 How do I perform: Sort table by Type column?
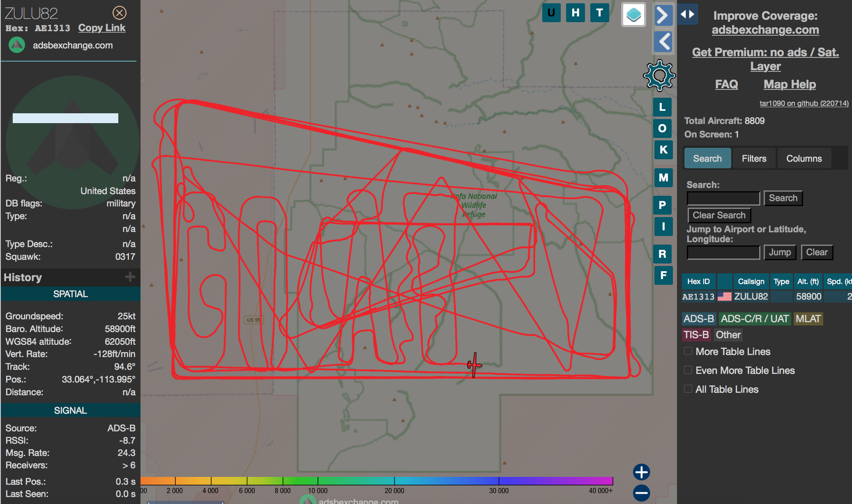[781, 282]
